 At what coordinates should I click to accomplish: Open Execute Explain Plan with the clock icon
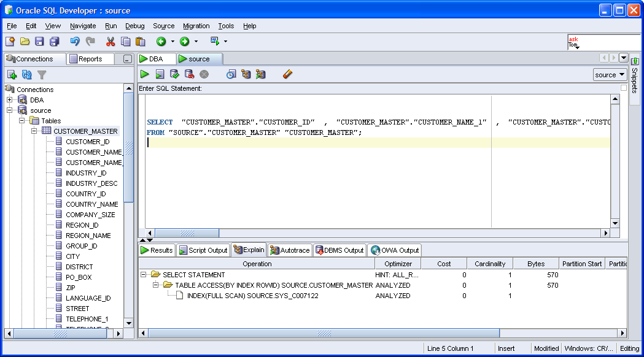[x=231, y=74]
